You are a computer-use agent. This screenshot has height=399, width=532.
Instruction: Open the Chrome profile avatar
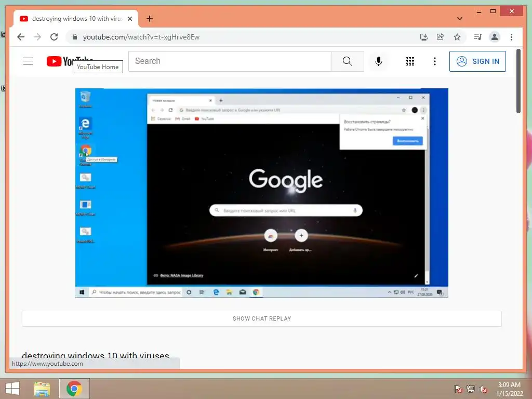495,37
